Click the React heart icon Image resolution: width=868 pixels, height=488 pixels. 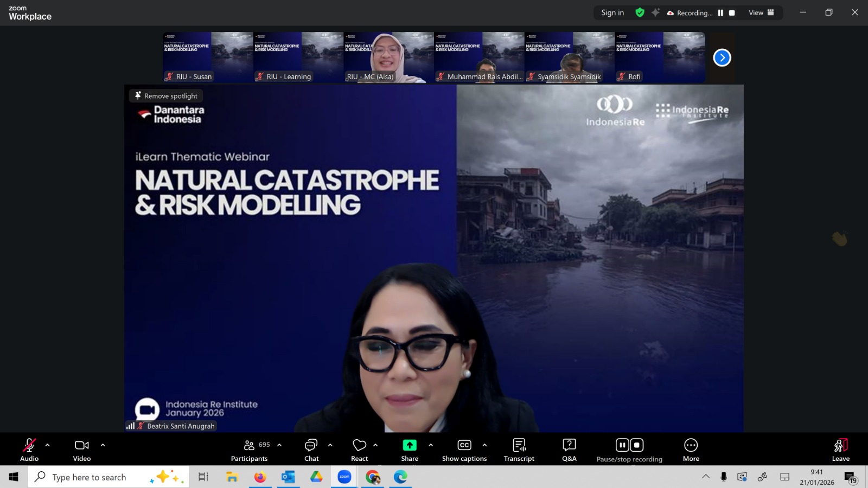click(x=359, y=450)
